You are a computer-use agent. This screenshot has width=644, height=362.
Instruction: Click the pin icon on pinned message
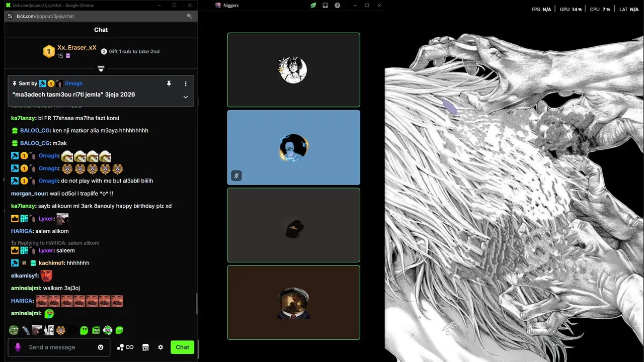coord(169,83)
